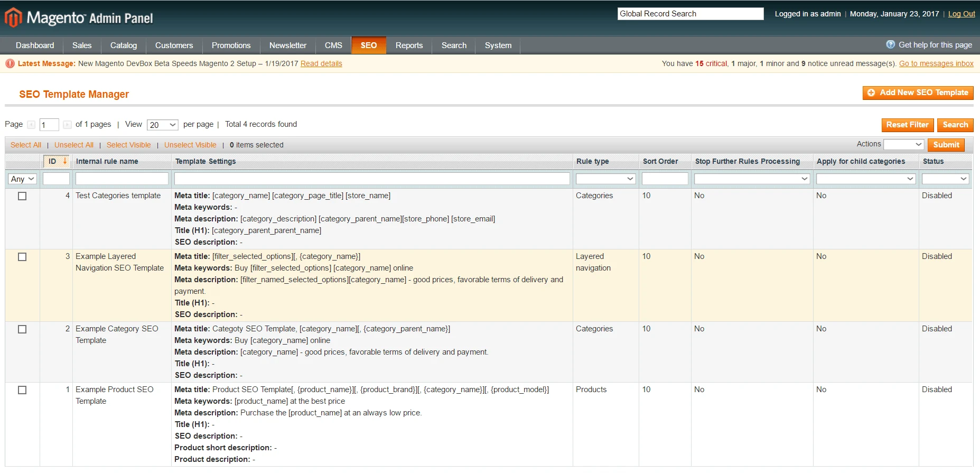Open the Search menu item

click(x=454, y=45)
